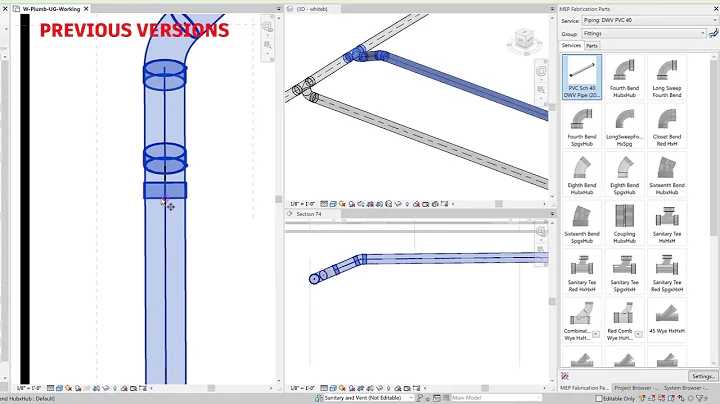Switch to the Services tab
This screenshot has width=720, height=404.
571,45
